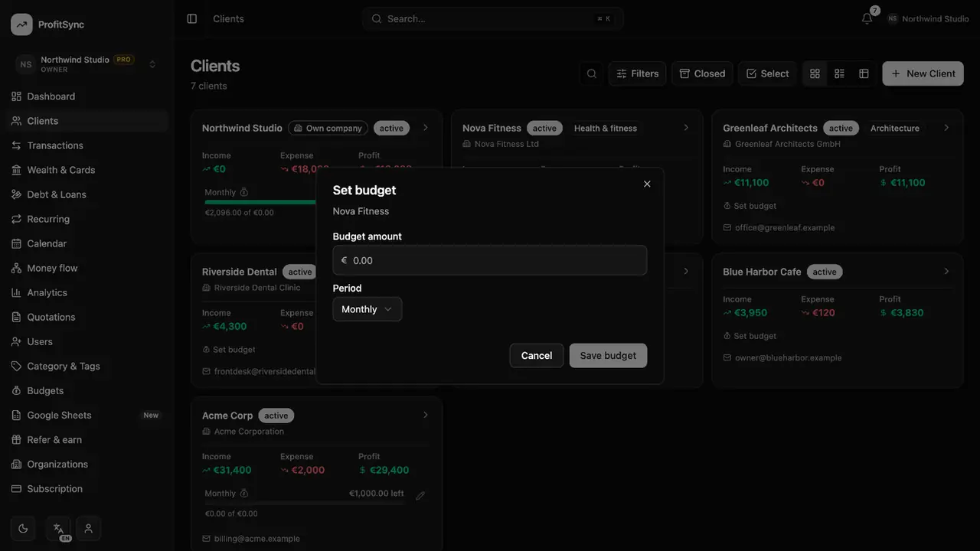980x551 pixels.
Task: Open notifications bell icon
Action: pos(867,18)
